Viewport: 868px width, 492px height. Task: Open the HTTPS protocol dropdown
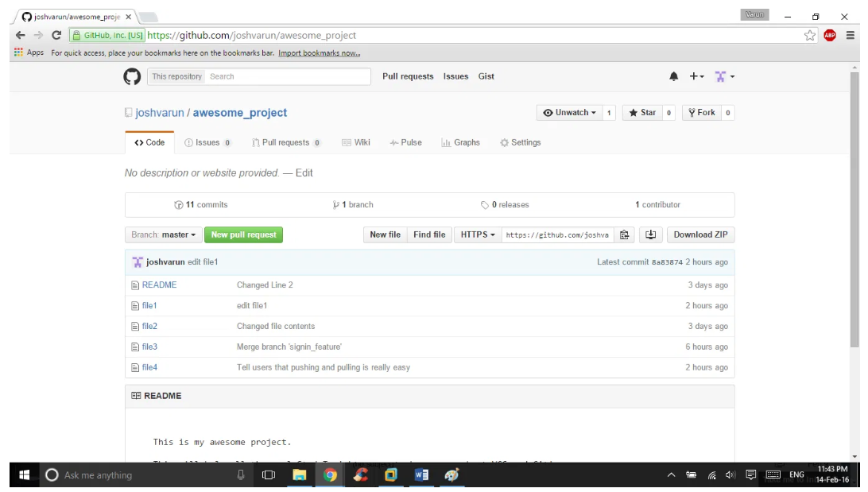pos(478,234)
